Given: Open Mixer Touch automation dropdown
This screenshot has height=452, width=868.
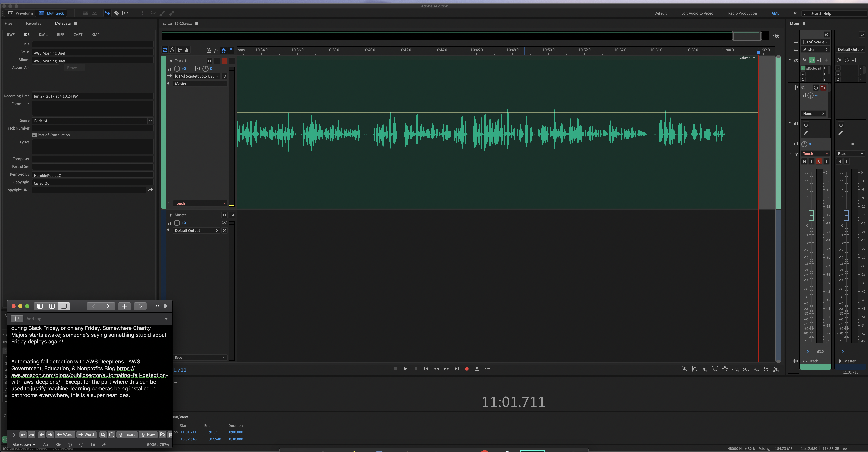Looking at the screenshot, I should click(815, 154).
